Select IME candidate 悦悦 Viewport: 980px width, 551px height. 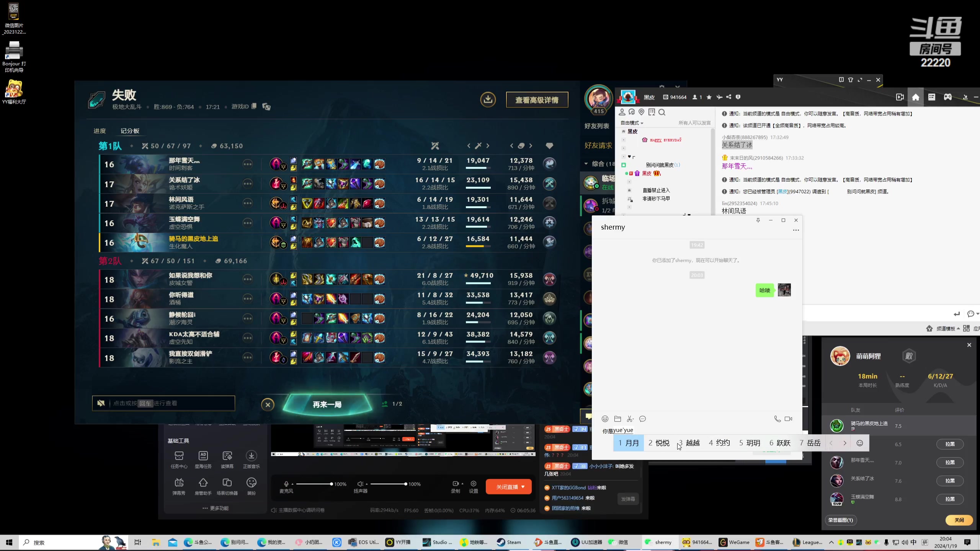pos(659,443)
